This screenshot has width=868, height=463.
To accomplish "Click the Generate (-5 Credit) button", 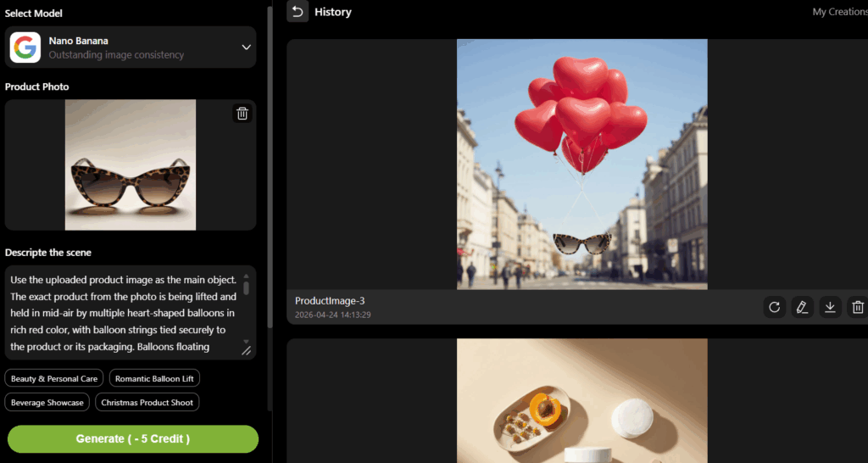I will (x=133, y=439).
